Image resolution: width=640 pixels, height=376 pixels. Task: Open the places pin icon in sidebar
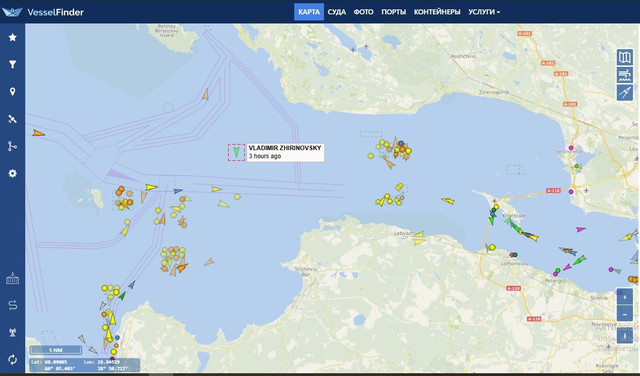click(x=13, y=91)
